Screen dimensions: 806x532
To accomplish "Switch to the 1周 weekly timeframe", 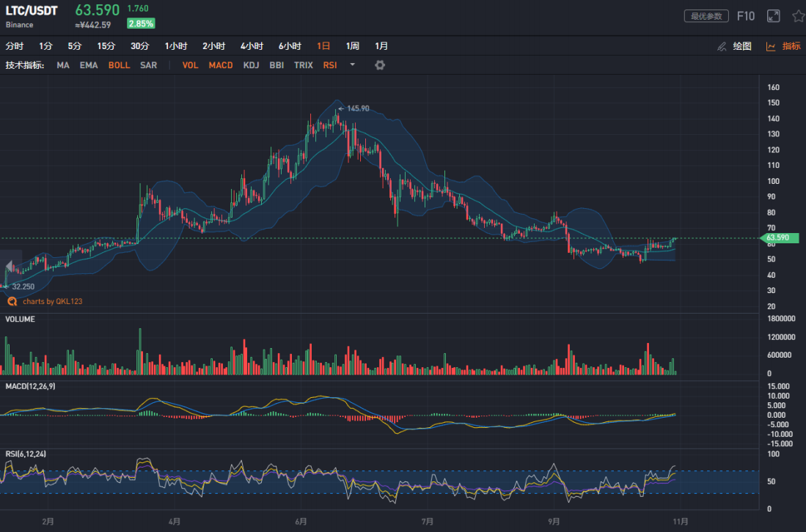I will (352, 46).
